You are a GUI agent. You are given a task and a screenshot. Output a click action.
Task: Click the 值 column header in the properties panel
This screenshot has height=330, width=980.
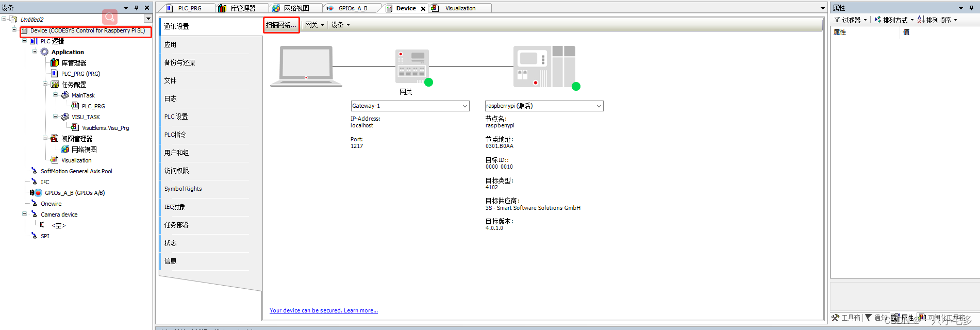[x=906, y=32]
